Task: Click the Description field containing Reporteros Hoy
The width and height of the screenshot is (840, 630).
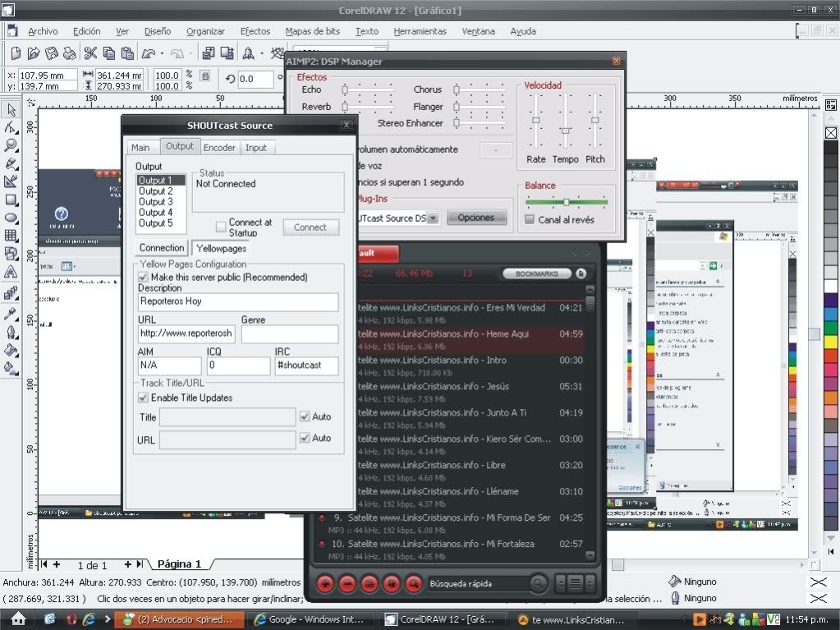Action: 238,301
